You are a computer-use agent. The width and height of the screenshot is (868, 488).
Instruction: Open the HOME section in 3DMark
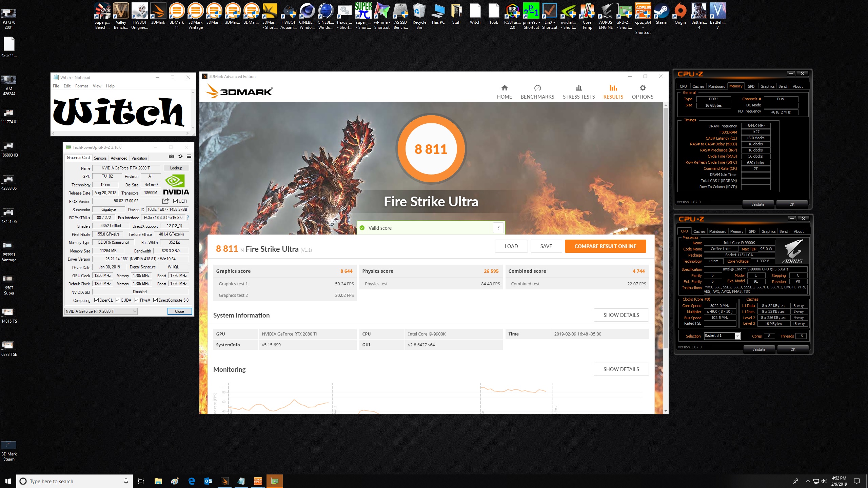[504, 92]
